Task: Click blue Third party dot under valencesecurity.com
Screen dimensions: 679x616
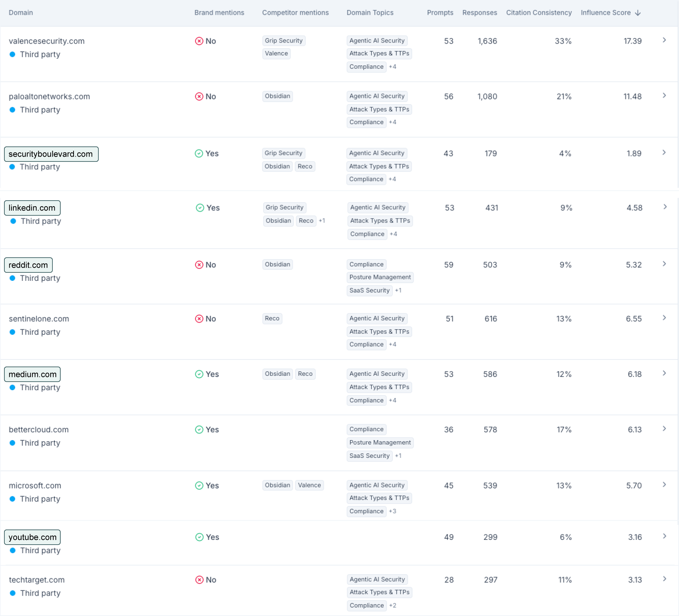Action: coord(13,54)
